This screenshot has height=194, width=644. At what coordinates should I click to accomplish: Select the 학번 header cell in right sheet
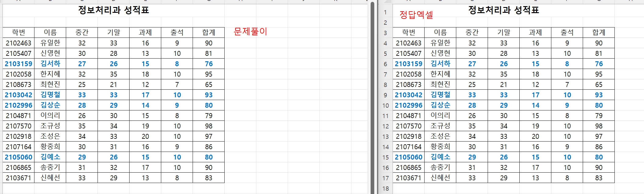408,33
